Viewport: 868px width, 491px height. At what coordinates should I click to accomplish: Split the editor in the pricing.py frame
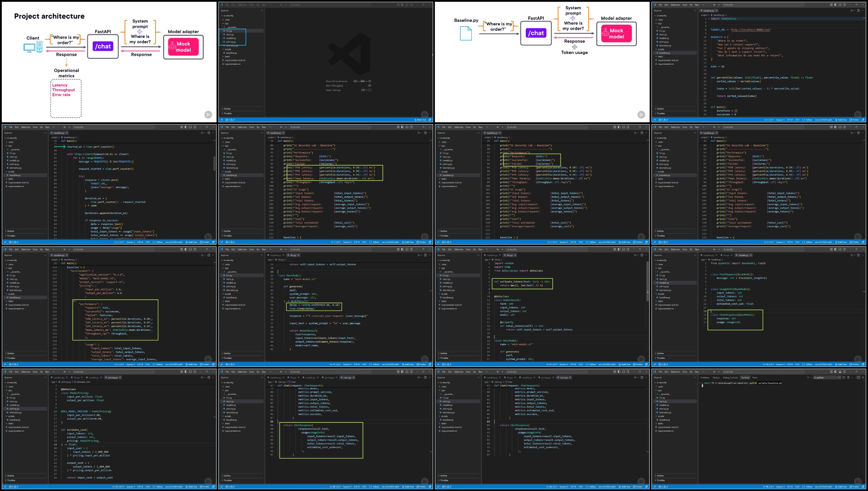coord(208,377)
